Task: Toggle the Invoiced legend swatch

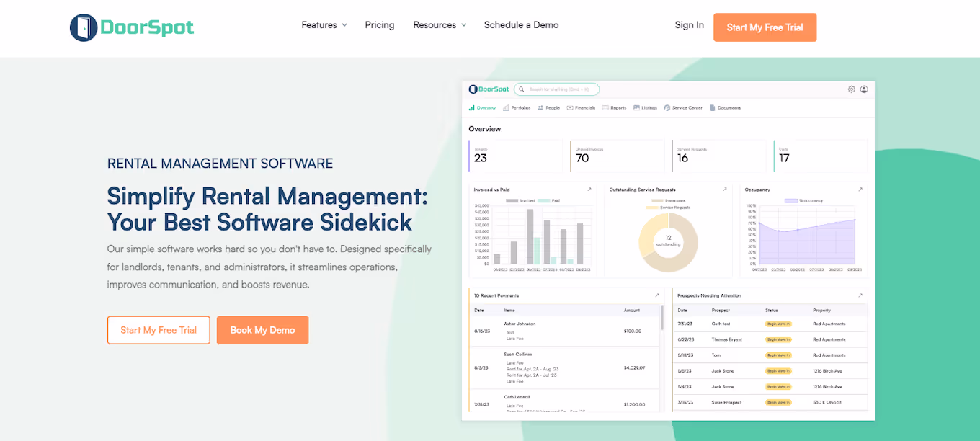Action: [x=511, y=201]
